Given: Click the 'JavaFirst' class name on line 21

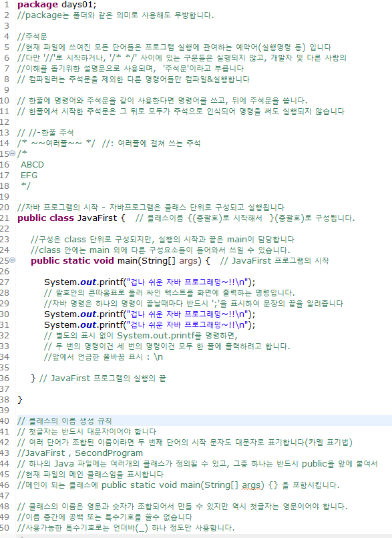Looking at the screenshot, I should click(97, 218).
